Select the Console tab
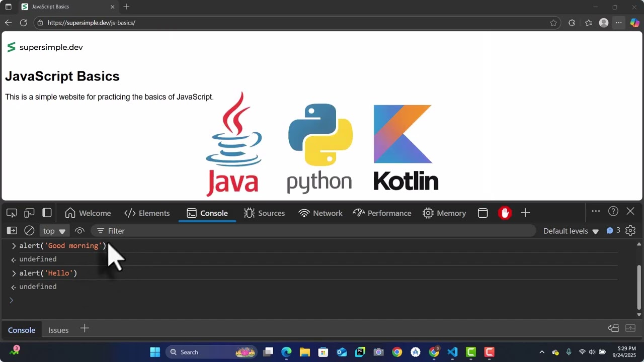 pyautogui.click(x=207, y=213)
